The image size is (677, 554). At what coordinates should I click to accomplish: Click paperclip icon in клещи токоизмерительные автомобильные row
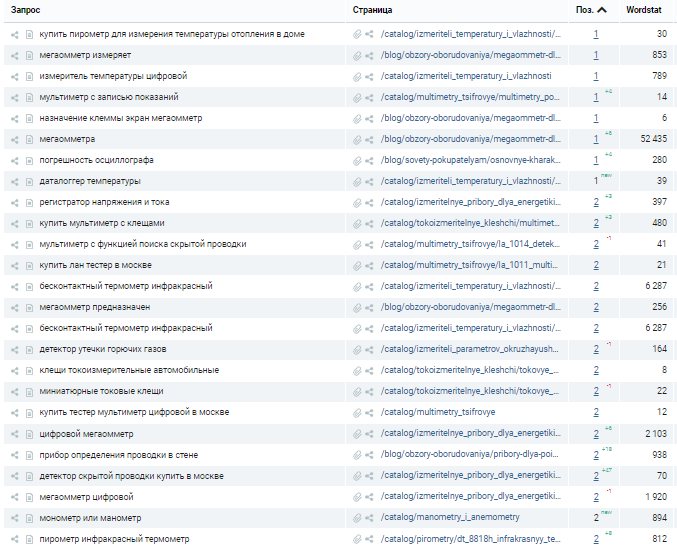[x=357, y=371]
